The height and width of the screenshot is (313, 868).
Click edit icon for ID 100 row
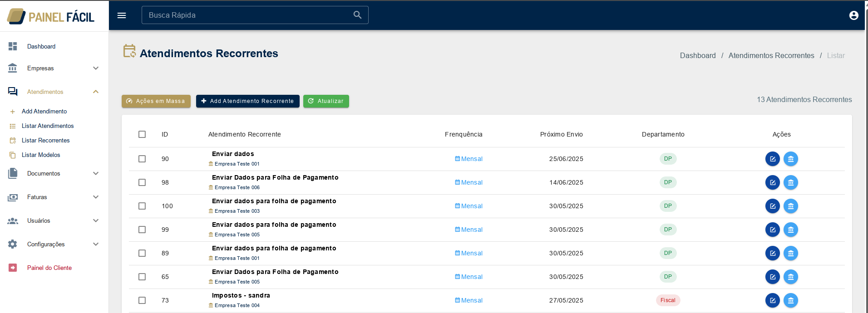(x=773, y=206)
